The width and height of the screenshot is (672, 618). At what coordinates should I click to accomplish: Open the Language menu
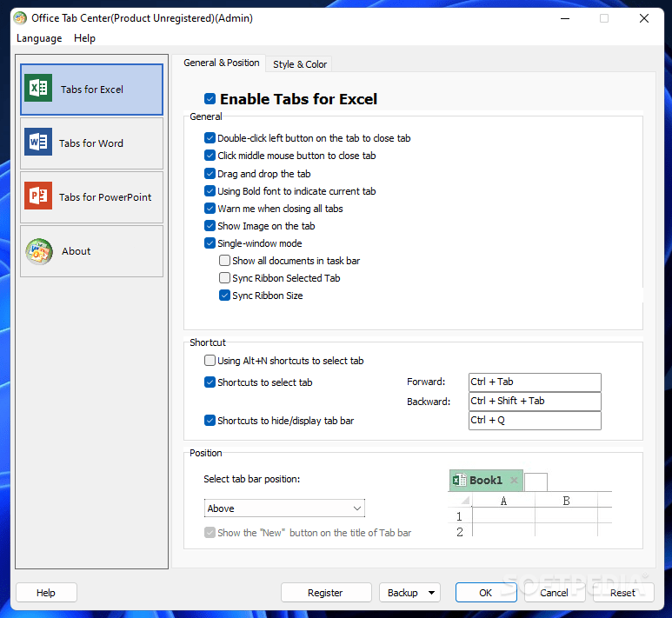(39, 38)
